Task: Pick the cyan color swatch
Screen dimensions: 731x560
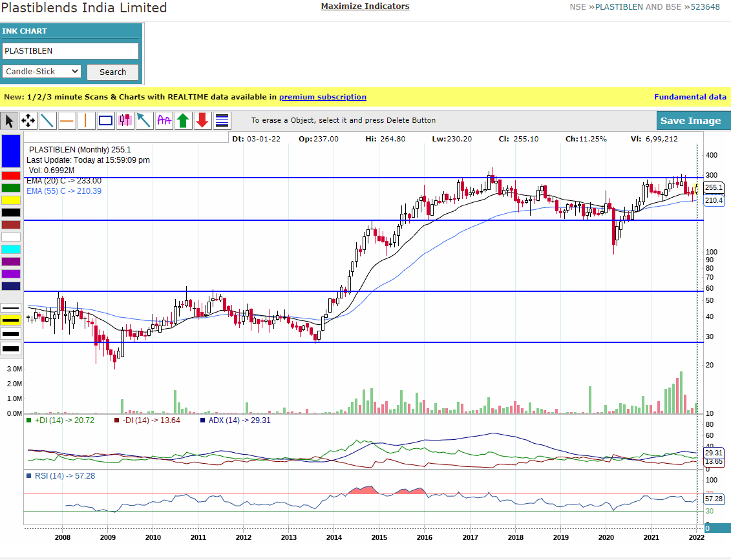Action: tap(11, 249)
